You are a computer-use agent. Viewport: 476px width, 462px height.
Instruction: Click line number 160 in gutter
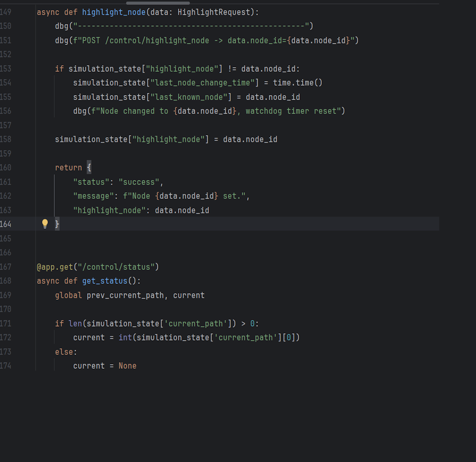tap(6, 168)
